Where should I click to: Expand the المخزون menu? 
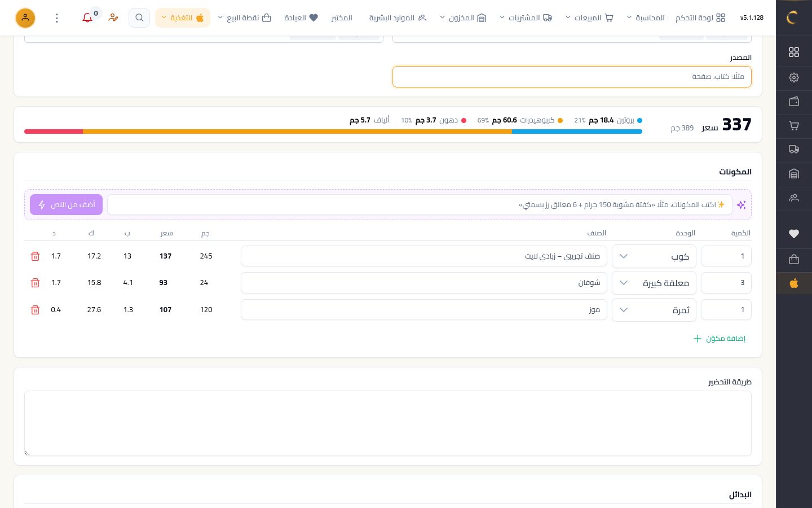(462, 18)
